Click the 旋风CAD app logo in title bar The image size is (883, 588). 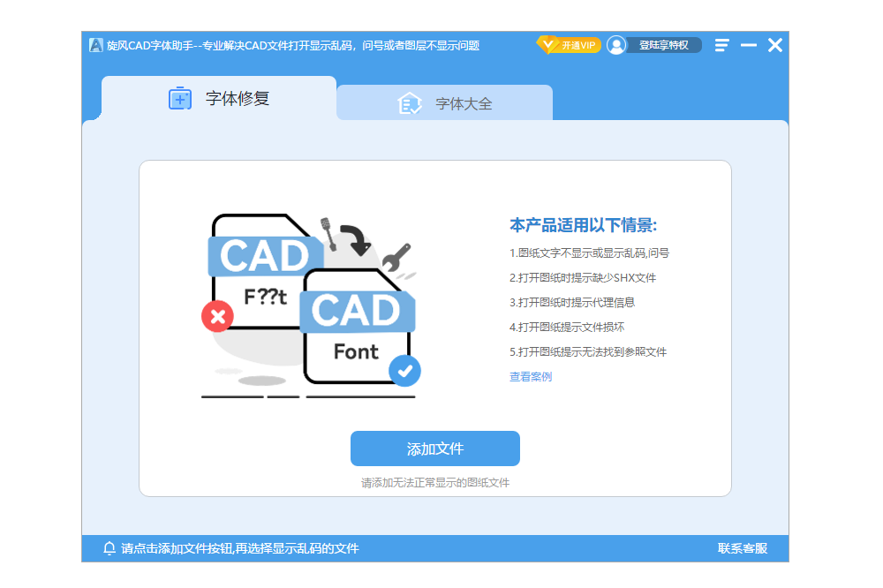96,45
